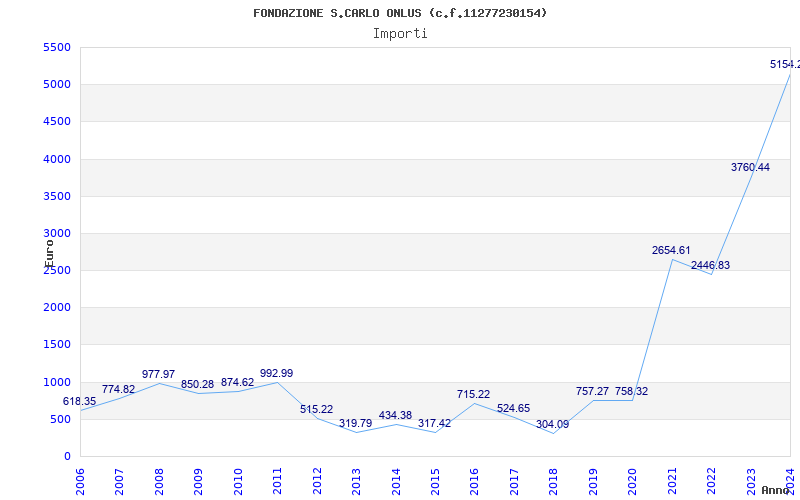Click the 977.97 value label
Viewport: 800px width, 500px height.
coord(158,374)
